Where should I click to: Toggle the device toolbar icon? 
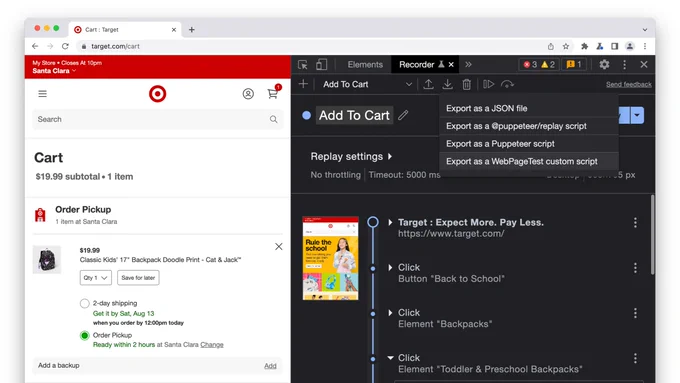(x=321, y=65)
